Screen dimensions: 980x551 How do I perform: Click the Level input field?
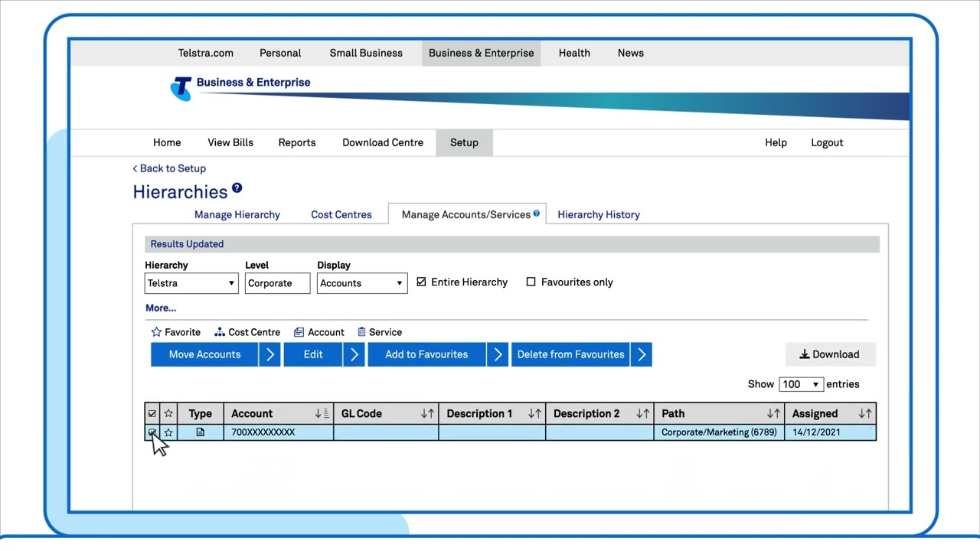[277, 283]
